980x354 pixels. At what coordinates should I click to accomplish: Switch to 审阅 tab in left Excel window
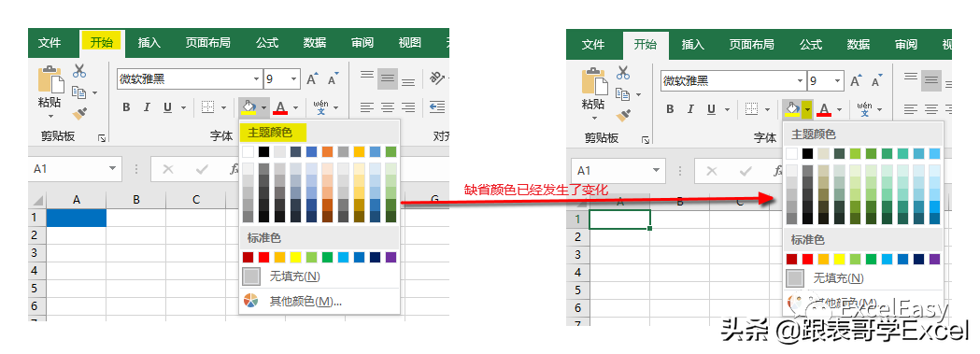362,42
